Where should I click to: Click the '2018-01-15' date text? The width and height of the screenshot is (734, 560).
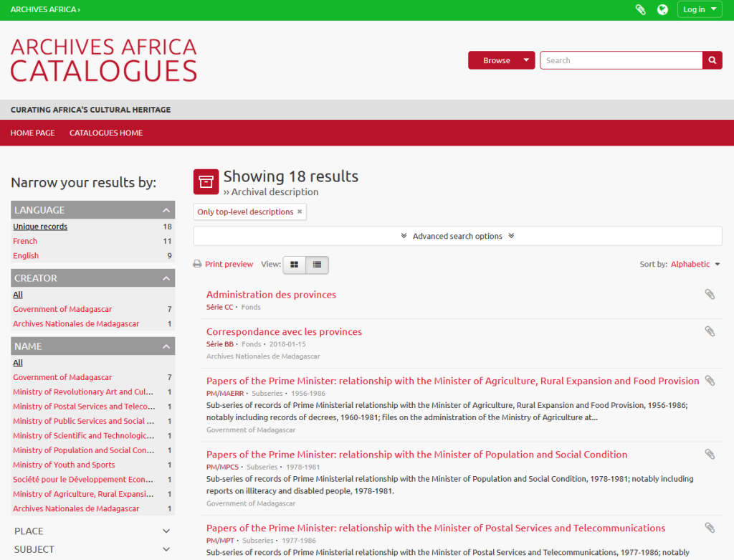click(x=287, y=344)
